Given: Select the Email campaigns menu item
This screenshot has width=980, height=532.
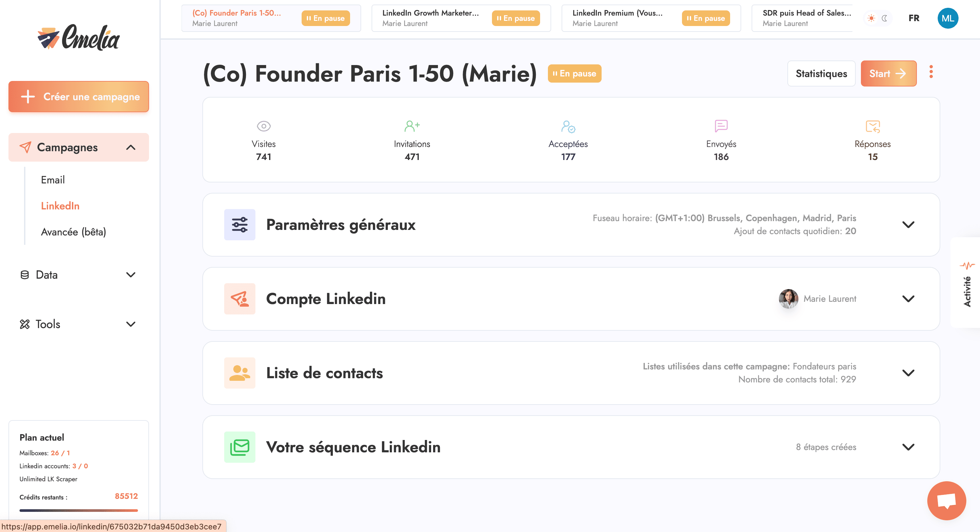Looking at the screenshot, I should 52,180.
